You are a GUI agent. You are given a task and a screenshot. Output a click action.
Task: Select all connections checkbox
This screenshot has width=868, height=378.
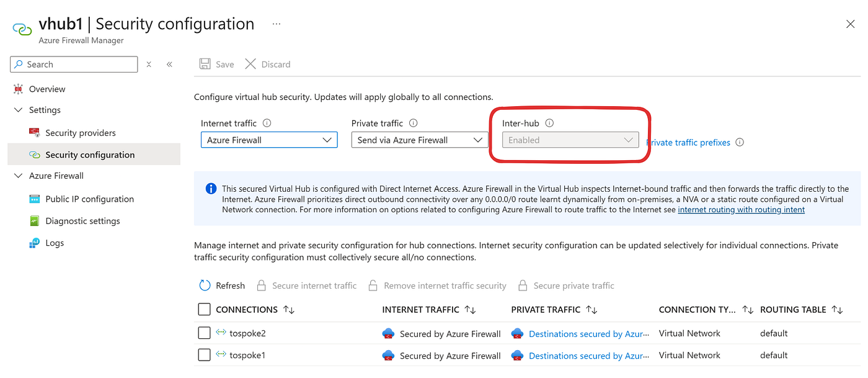(204, 309)
